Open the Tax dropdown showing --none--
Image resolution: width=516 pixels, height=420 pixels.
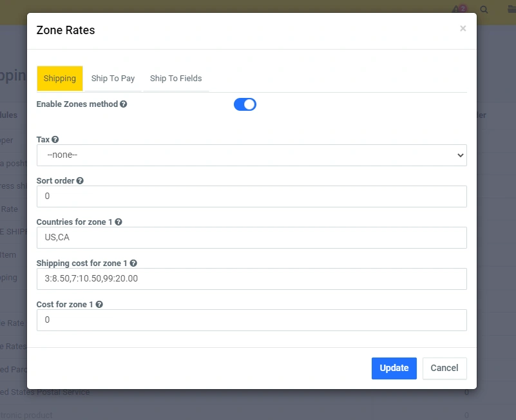[x=251, y=155]
